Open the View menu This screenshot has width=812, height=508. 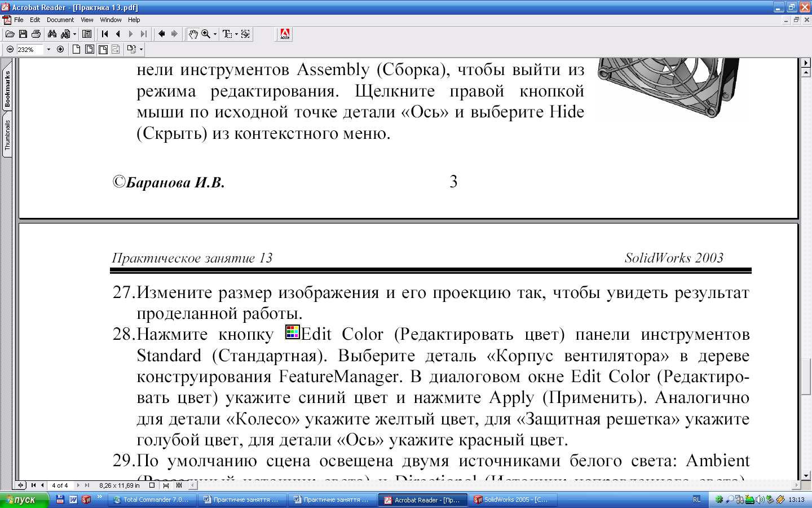click(x=87, y=20)
